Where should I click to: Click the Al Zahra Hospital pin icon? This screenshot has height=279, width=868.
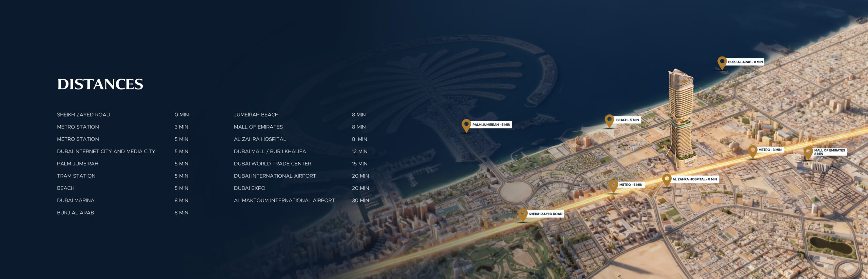pos(667,179)
